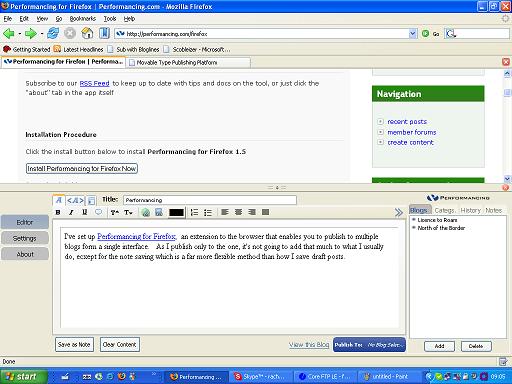Viewport: 512px width, 384px height.
Task: Insert a numbered list
Action: 194,212
